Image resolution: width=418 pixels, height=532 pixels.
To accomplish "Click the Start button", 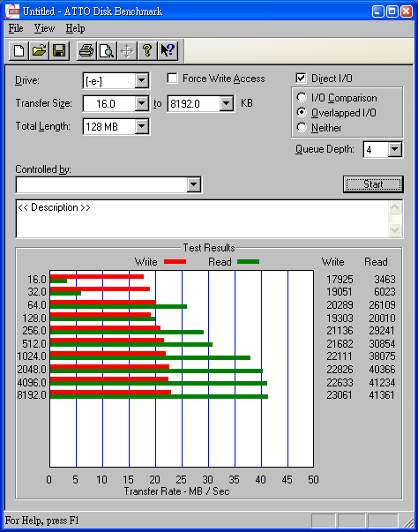I will pos(373,184).
